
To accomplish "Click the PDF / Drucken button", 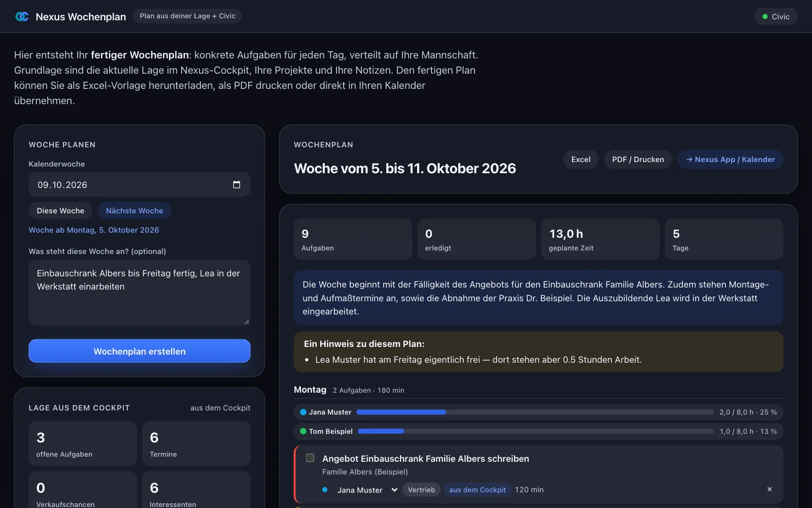I will point(638,160).
